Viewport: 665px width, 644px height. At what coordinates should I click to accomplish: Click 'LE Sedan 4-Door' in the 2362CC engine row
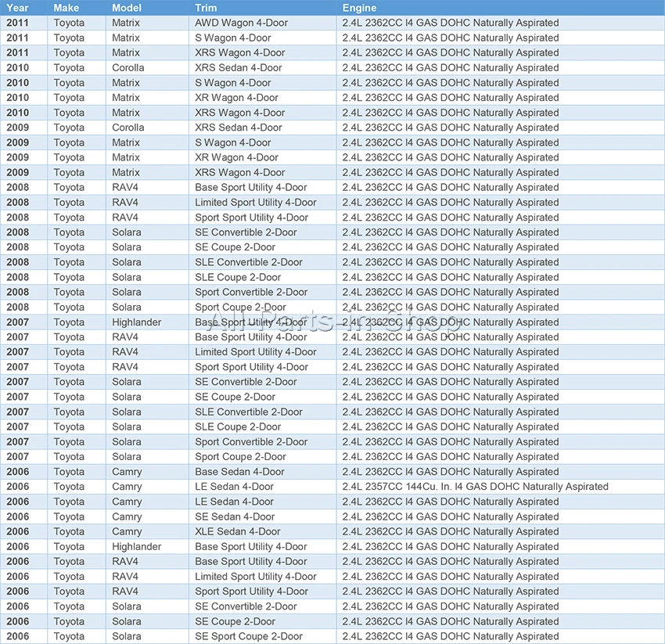pos(234,502)
